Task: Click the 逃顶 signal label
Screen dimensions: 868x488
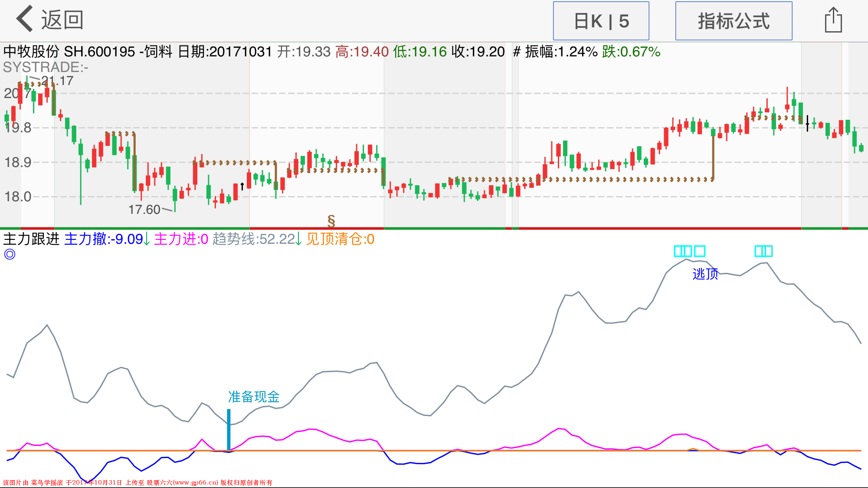Action: (705, 274)
